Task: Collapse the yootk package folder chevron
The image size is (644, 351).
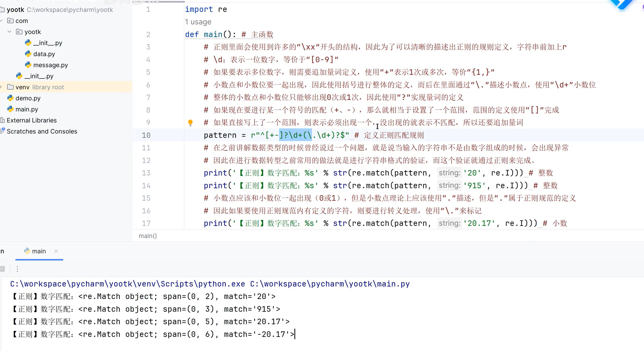Action: pos(9,32)
